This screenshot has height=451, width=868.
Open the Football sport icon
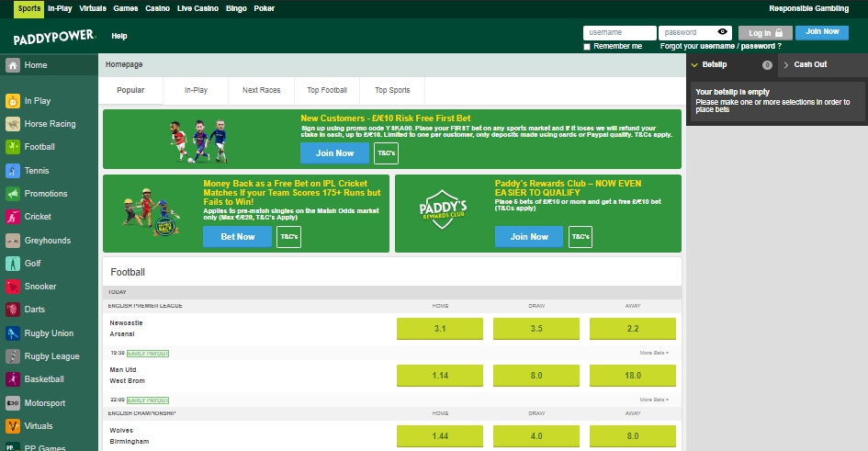pyautogui.click(x=13, y=147)
